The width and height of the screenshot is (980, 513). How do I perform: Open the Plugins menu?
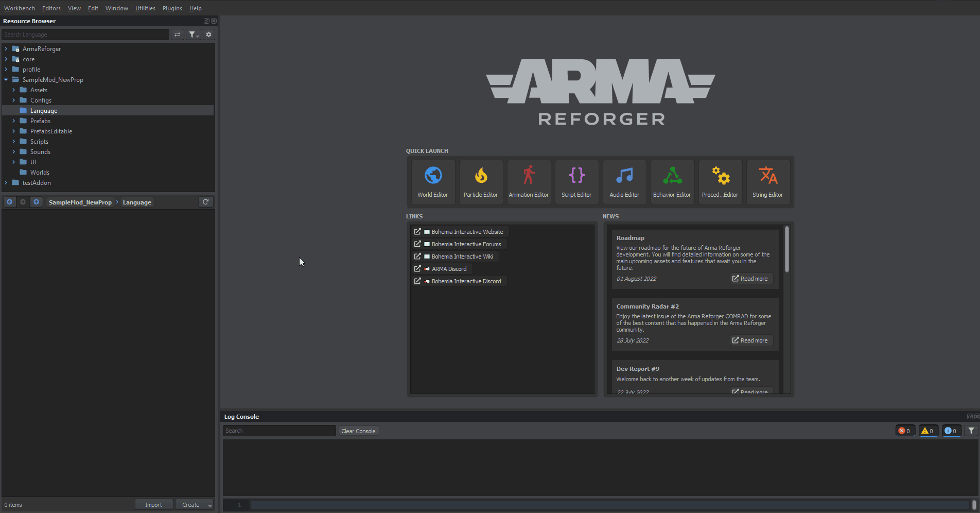click(172, 8)
